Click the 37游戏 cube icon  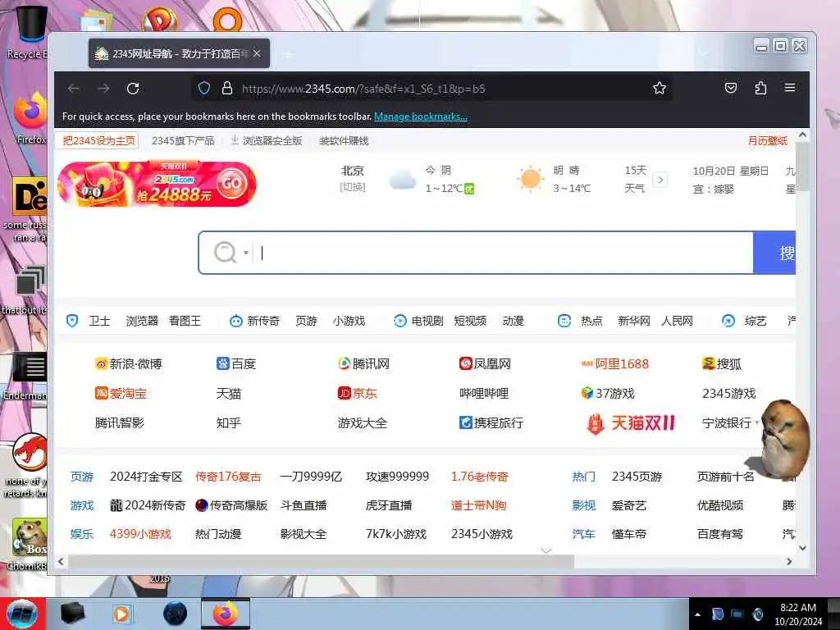pos(587,393)
